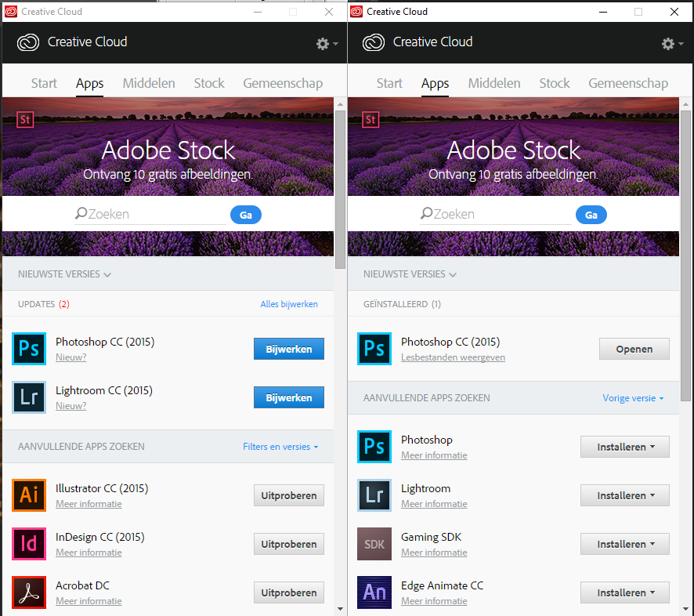Screen dimensions: 694x616
Task: Click search magnifier icon in right window
Action: coord(426,213)
